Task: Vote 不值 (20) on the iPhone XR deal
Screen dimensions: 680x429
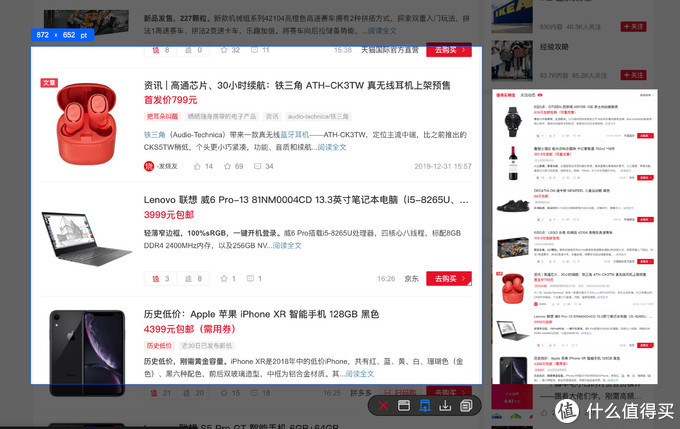Action: pos(193,393)
